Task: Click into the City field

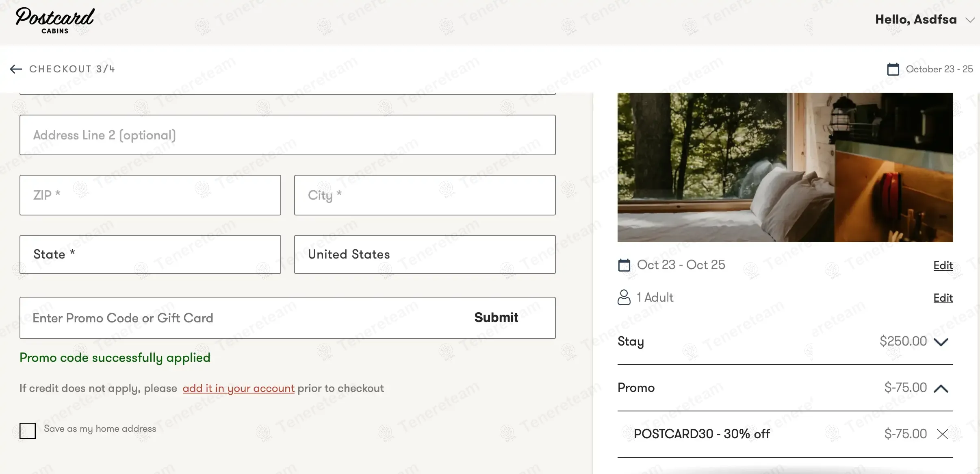Action: tap(425, 195)
